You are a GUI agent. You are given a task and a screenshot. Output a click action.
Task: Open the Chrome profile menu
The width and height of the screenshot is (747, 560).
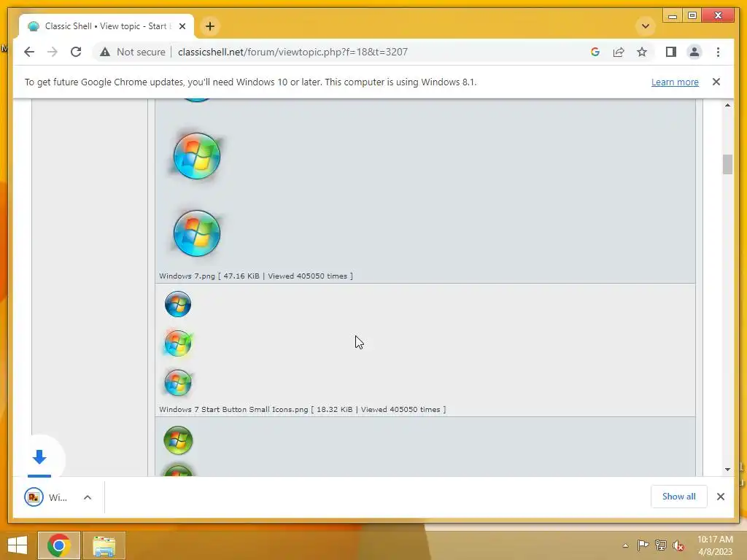coord(694,52)
